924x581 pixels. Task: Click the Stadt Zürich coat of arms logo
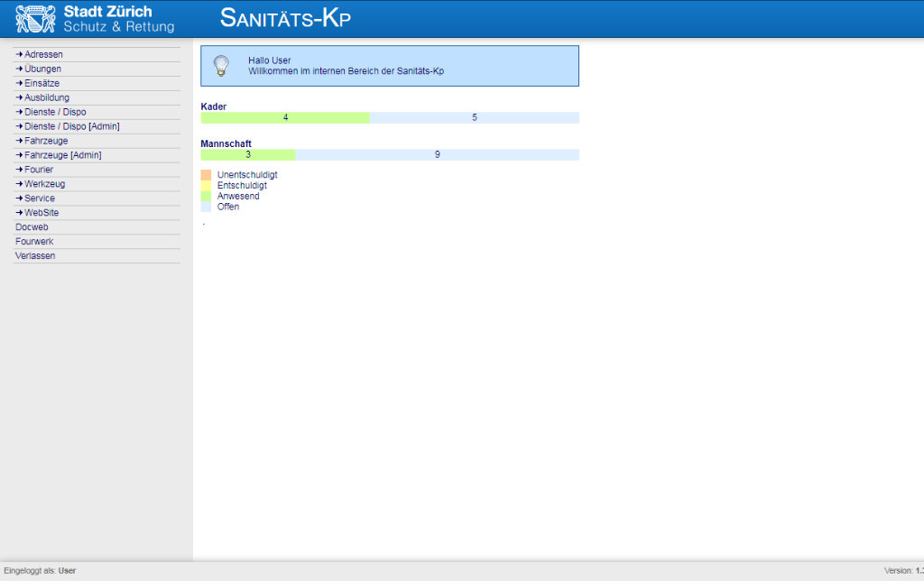[x=35, y=19]
